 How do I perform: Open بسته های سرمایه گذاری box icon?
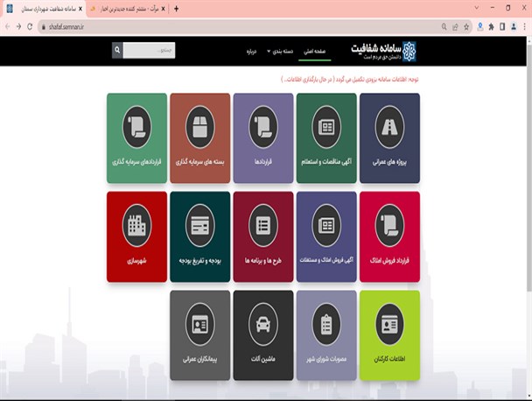(x=200, y=127)
